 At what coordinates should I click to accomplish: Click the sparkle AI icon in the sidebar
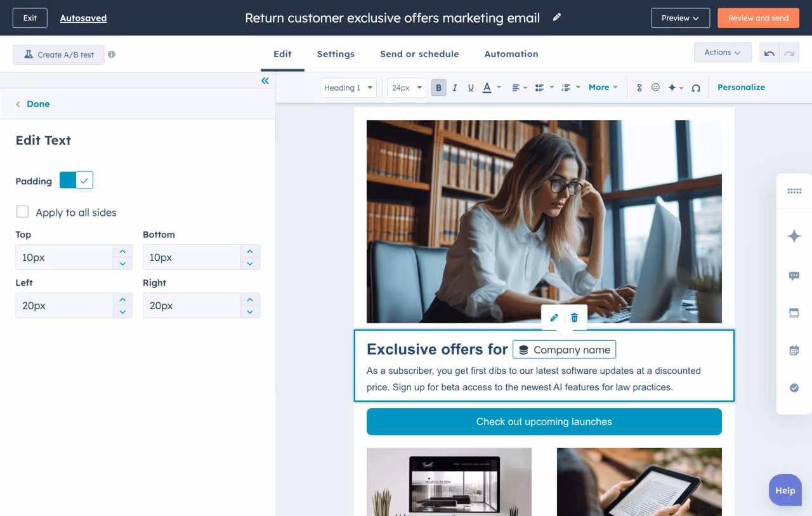pyautogui.click(x=794, y=235)
